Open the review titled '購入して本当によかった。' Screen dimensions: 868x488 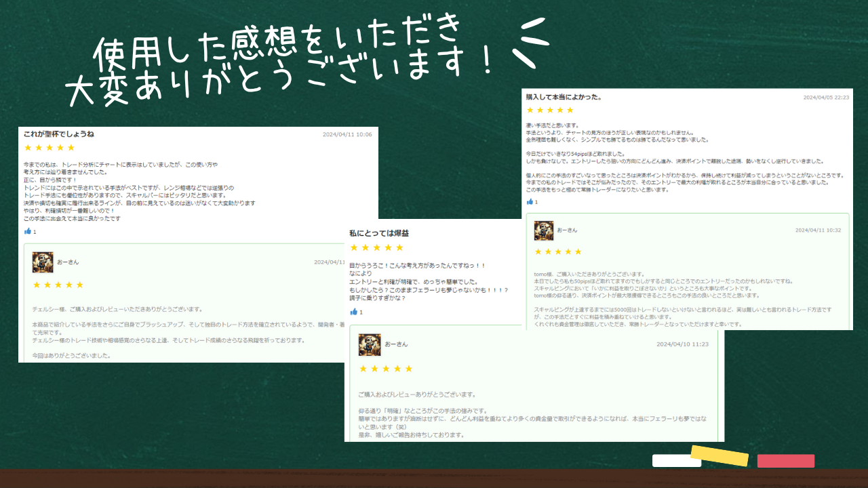click(564, 97)
